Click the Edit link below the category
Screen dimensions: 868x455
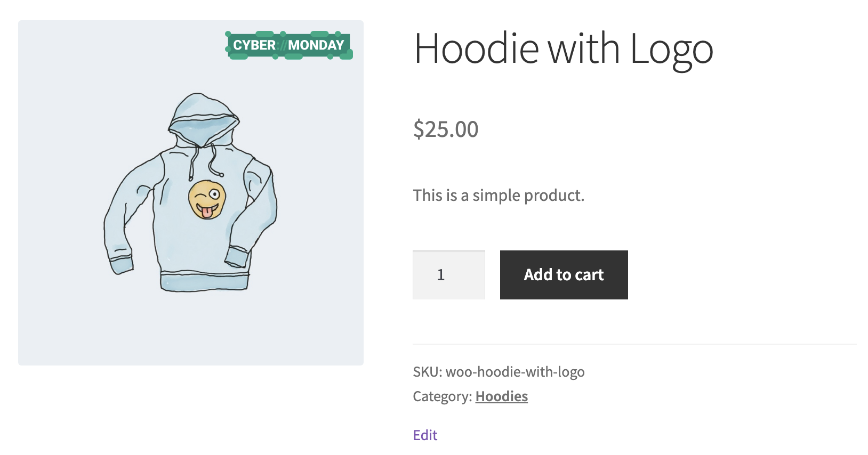(x=425, y=435)
